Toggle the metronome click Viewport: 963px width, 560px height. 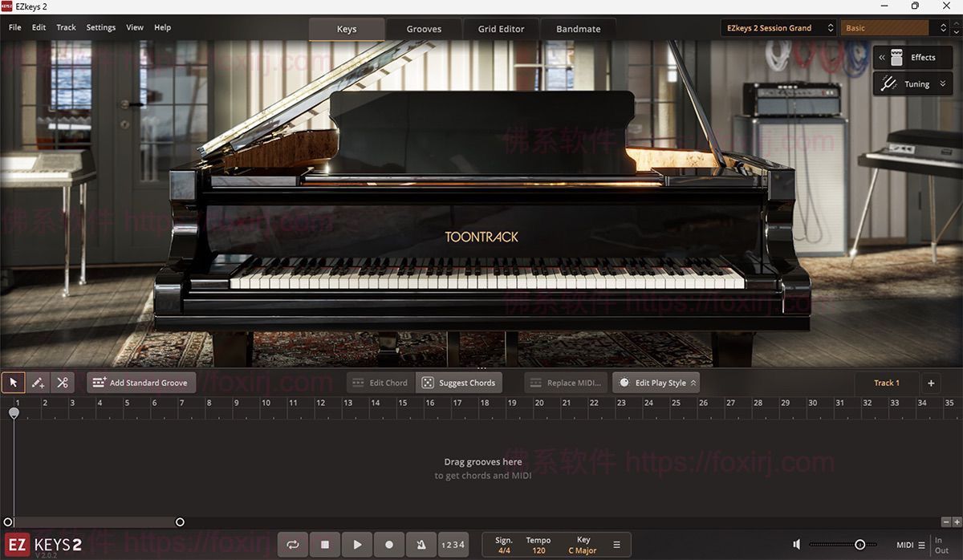421,545
